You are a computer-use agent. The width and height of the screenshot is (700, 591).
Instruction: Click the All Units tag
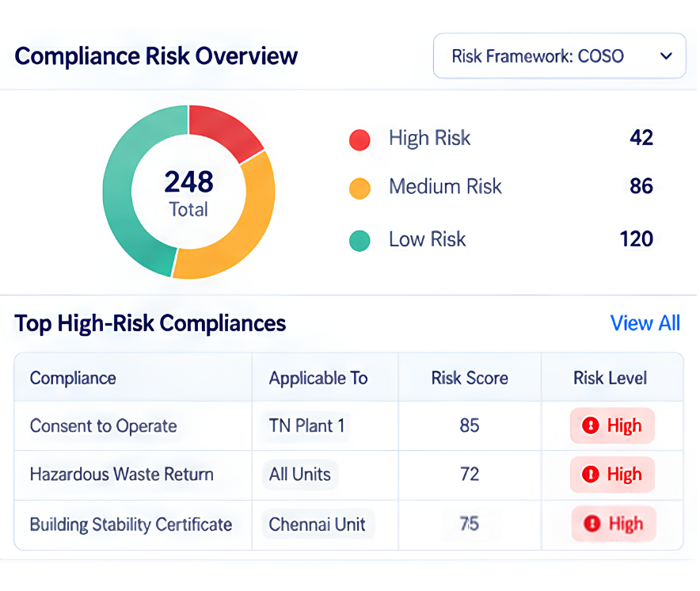click(300, 474)
